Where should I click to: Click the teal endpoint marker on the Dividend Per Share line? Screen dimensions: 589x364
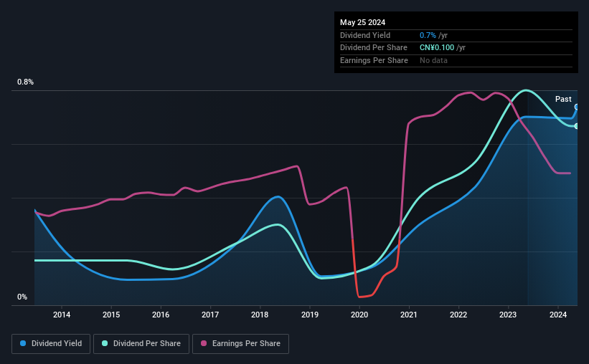click(x=577, y=126)
